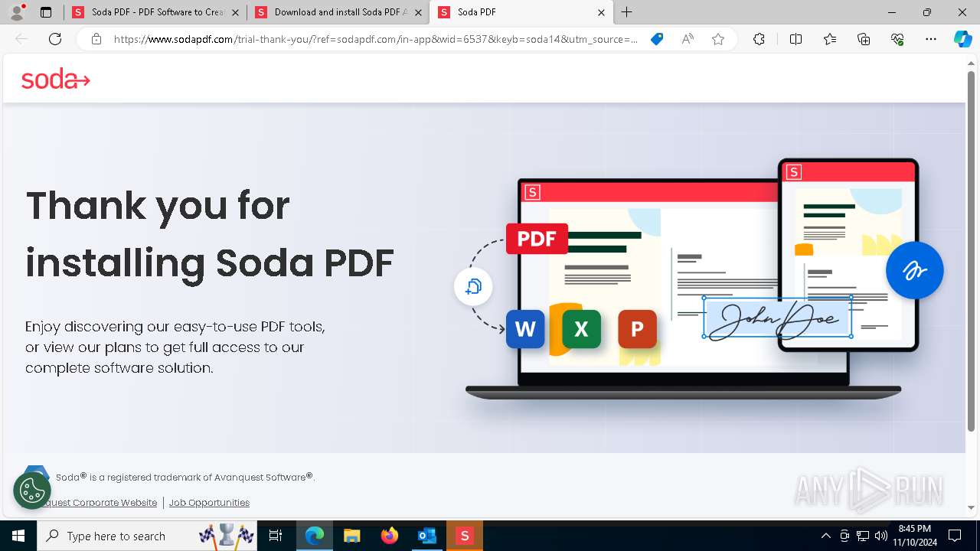Click the scrollbar up arrow
Image resolution: width=980 pixels, height=551 pixels.
(971, 62)
